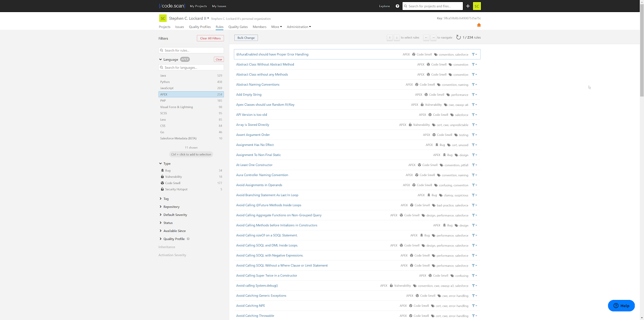The width and height of the screenshot is (644, 320).
Task: Expand the Status filter section
Action: click(166, 223)
